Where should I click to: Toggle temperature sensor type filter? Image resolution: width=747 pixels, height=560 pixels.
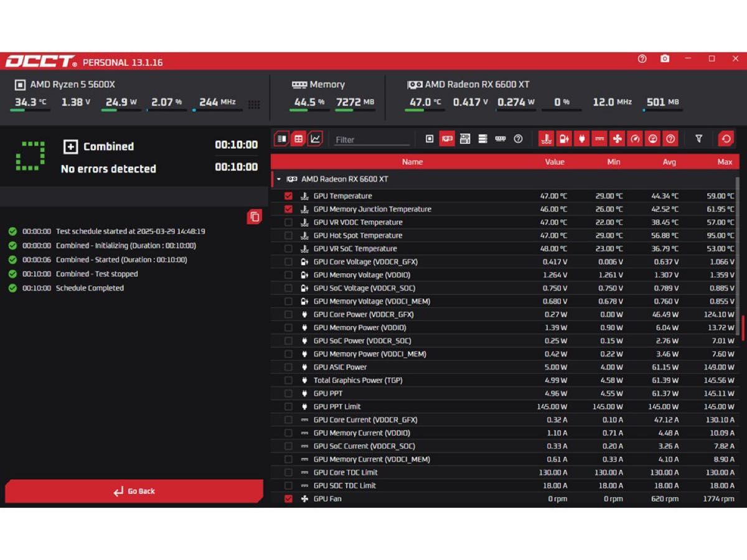tap(546, 139)
